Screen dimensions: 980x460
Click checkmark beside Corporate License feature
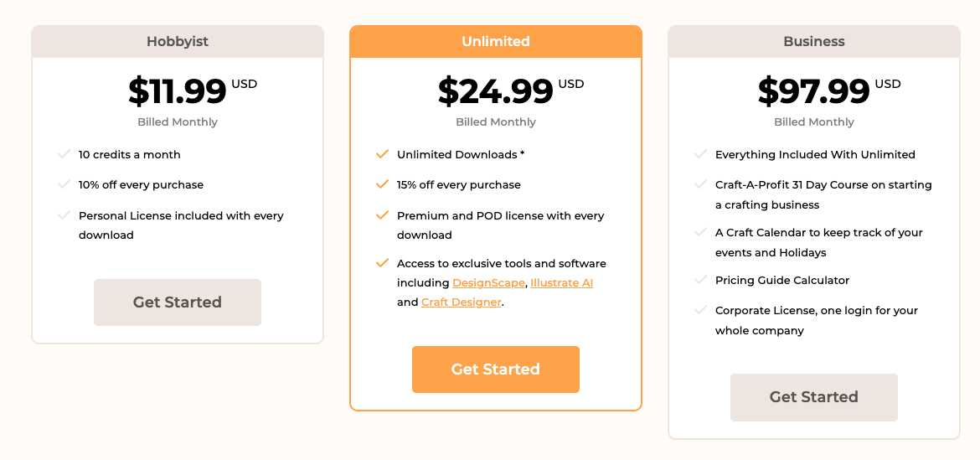tap(700, 310)
